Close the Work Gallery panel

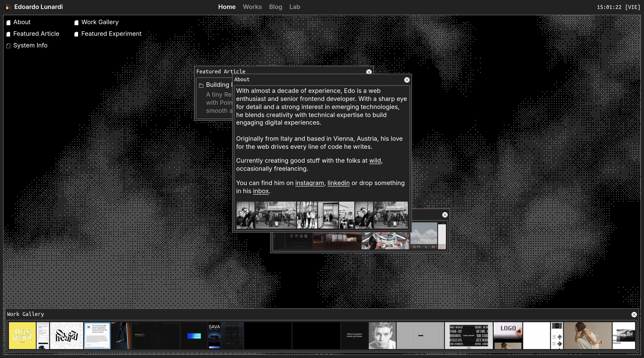(x=634, y=314)
